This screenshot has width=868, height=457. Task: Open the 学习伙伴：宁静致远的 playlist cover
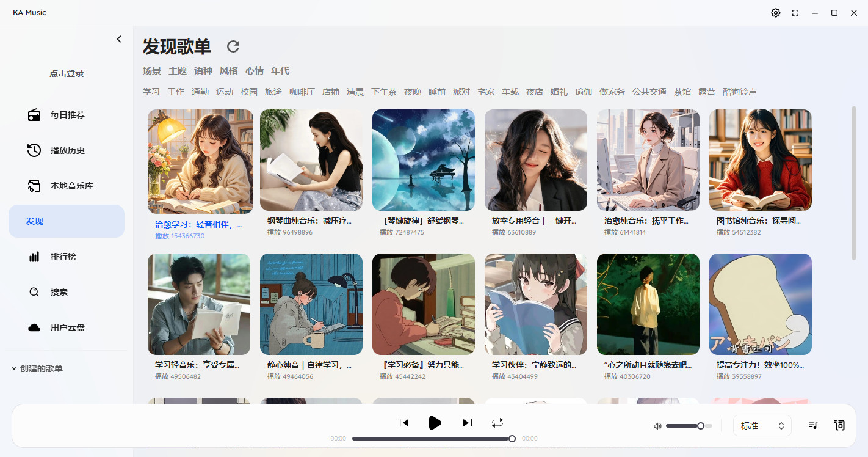click(x=536, y=304)
